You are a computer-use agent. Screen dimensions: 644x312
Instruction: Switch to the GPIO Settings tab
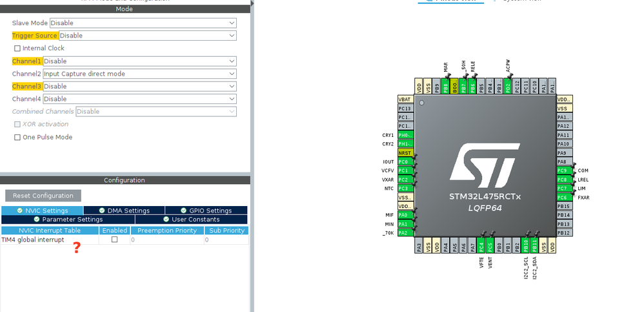click(x=206, y=211)
